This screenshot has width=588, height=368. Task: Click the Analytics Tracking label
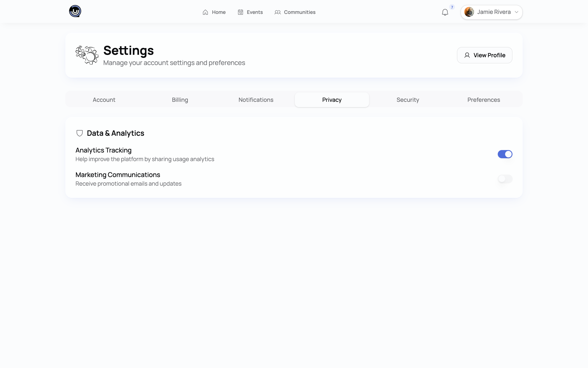tap(104, 150)
